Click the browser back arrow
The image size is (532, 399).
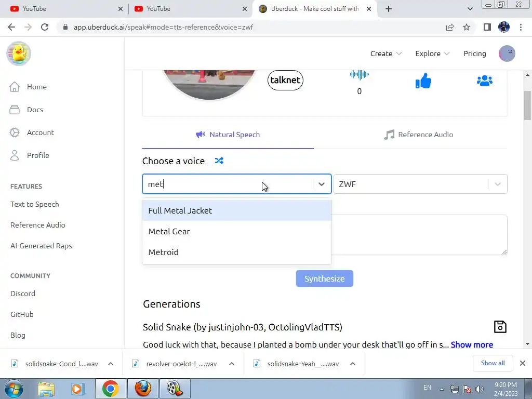pyautogui.click(x=11, y=27)
